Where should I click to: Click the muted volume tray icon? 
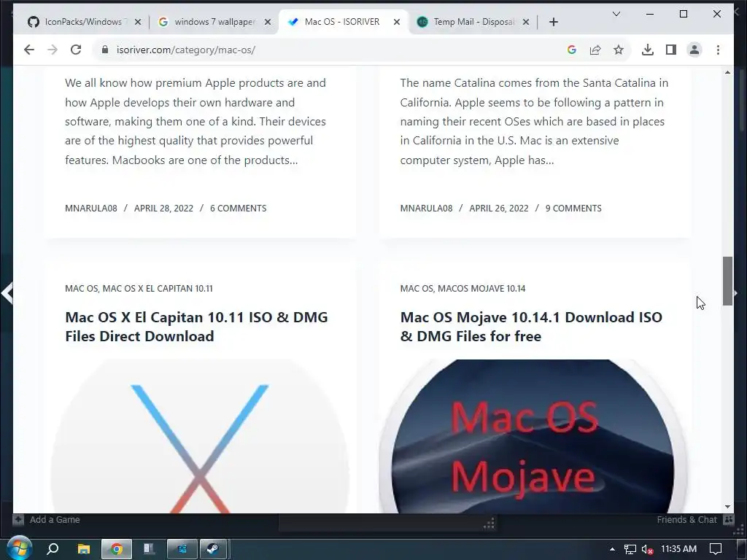(x=647, y=550)
